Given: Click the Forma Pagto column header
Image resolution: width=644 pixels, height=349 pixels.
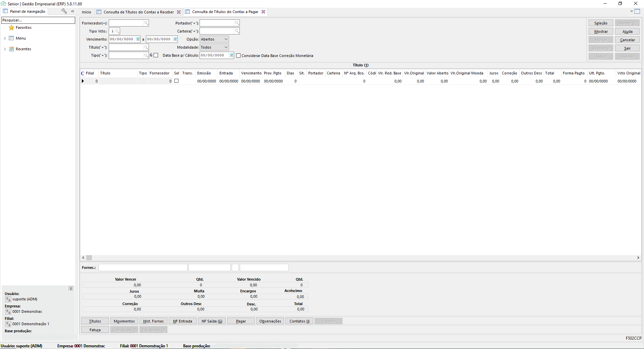Looking at the screenshot, I should pos(574,73).
